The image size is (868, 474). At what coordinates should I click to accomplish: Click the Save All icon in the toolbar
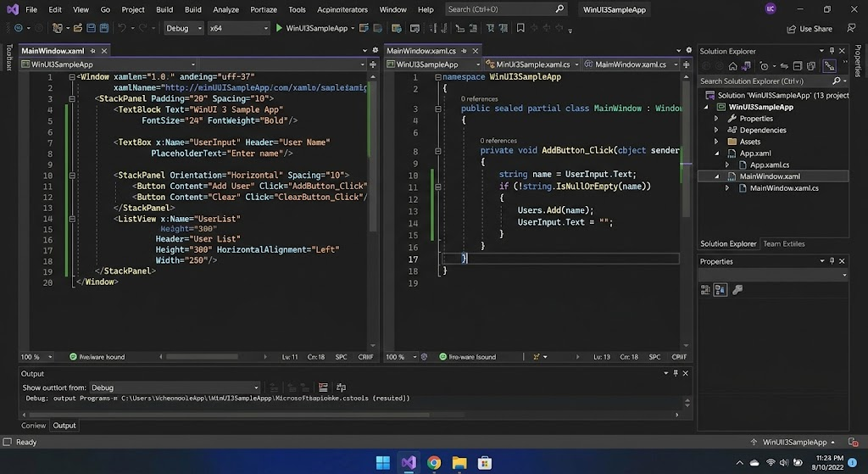pyautogui.click(x=103, y=28)
